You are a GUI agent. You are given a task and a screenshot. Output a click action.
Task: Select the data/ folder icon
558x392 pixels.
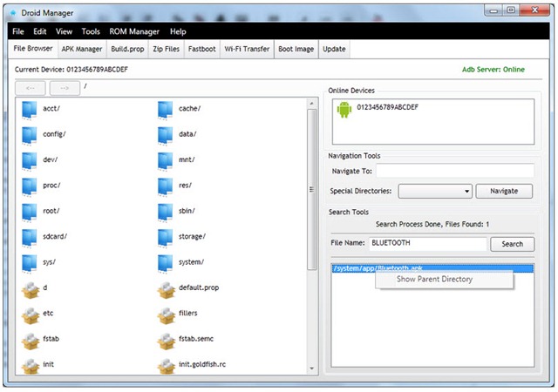165,136
